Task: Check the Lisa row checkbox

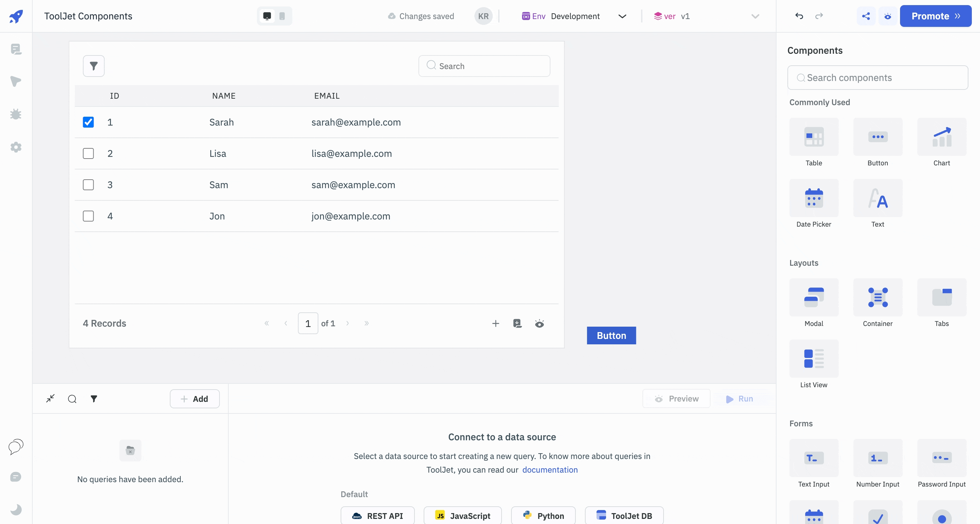Action: pos(88,153)
